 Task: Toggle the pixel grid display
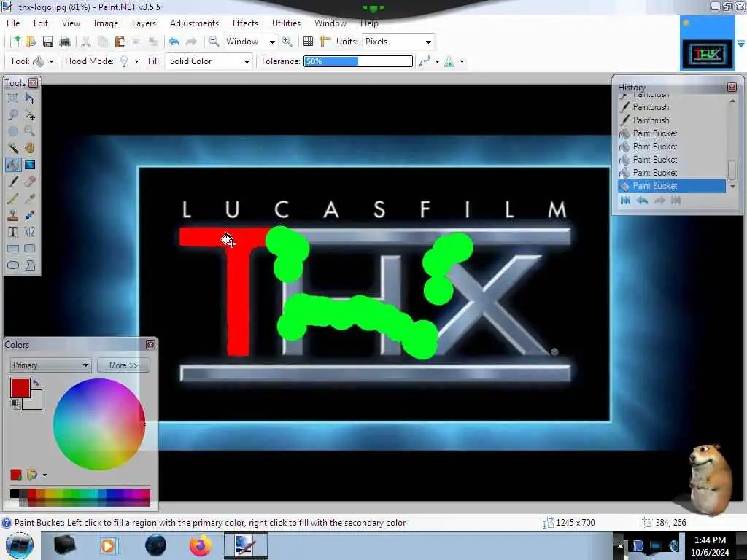tap(309, 42)
